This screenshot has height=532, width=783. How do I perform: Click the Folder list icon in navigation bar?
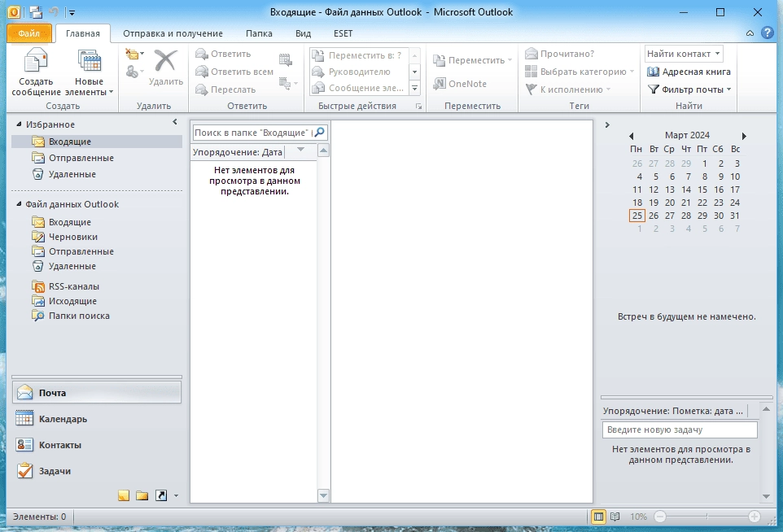click(142, 495)
